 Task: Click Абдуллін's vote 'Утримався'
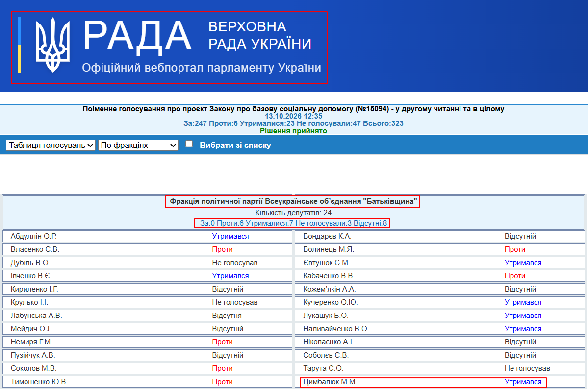tap(230, 236)
